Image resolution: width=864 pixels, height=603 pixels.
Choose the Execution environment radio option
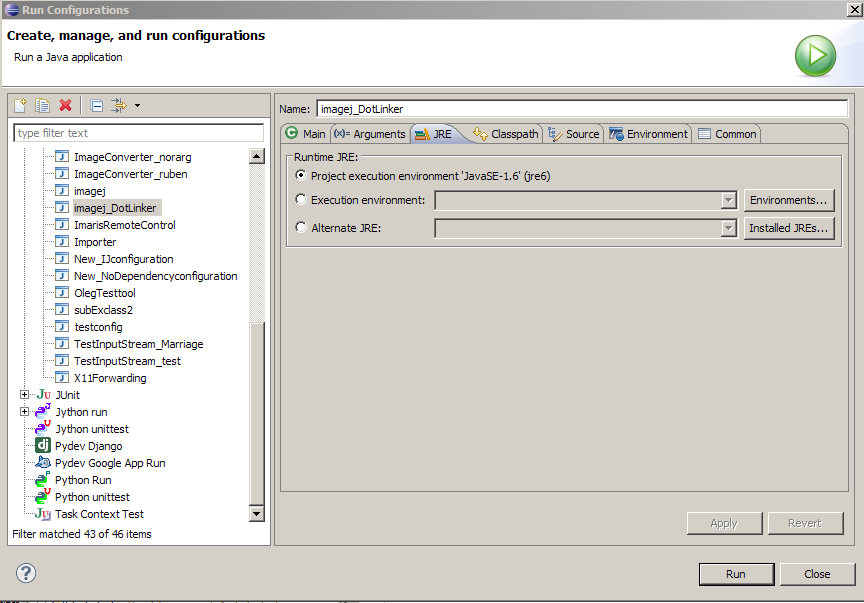(301, 200)
